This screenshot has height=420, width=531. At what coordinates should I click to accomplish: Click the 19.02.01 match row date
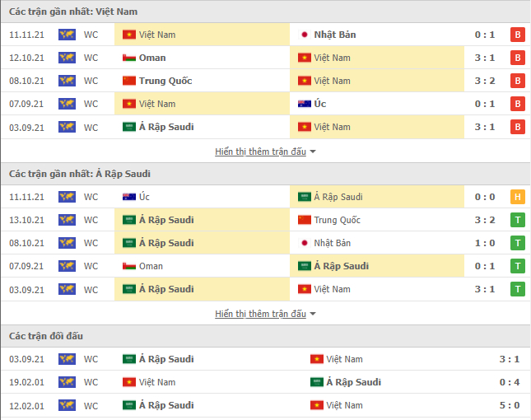tap(25, 382)
